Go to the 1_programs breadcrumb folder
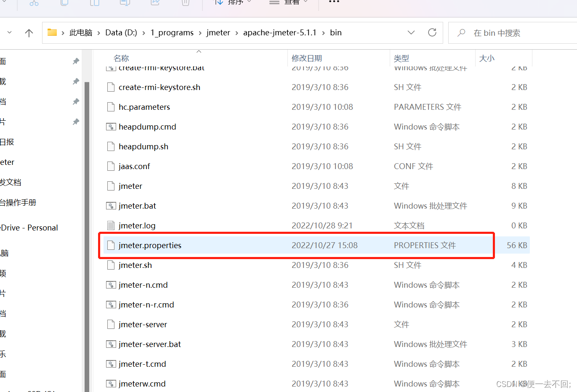This screenshot has width=577, height=392. click(x=172, y=32)
